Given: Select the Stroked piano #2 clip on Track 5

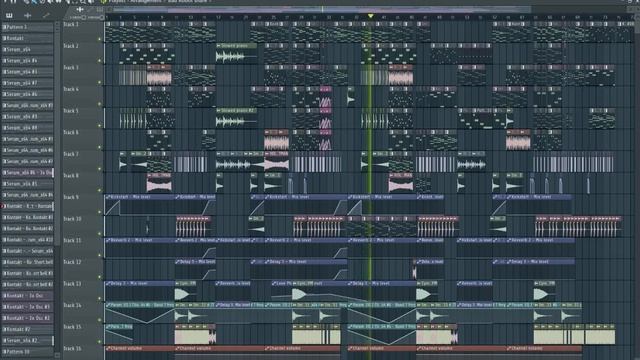Looking at the screenshot, I should click(x=236, y=119).
